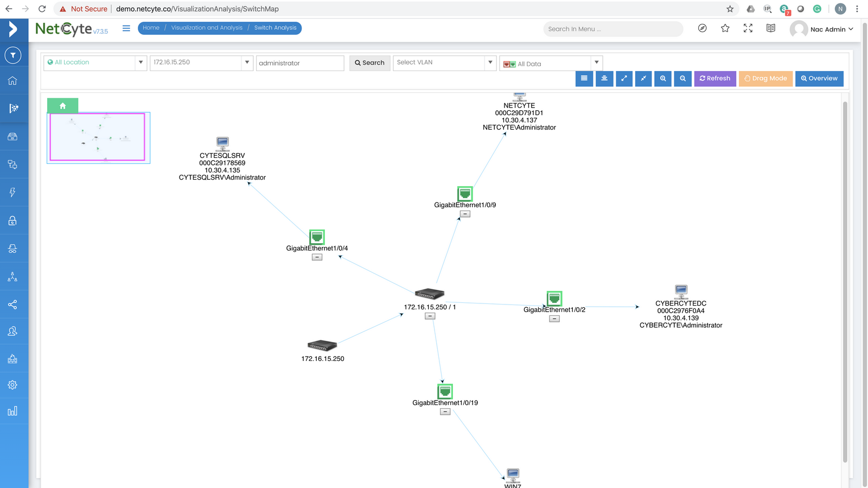The width and height of the screenshot is (868, 488).
Task: Click the Refresh button
Action: [715, 79]
